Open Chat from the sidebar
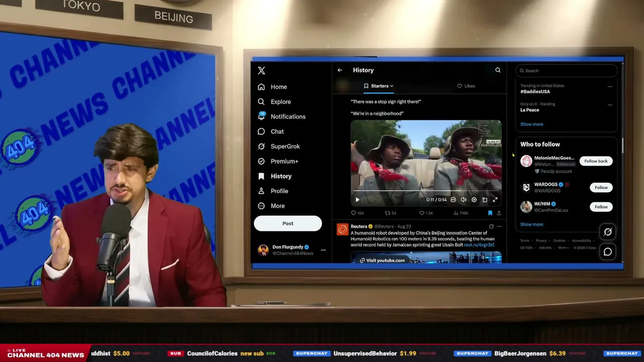The width and height of the screenshot is (644, 362). 271,132
